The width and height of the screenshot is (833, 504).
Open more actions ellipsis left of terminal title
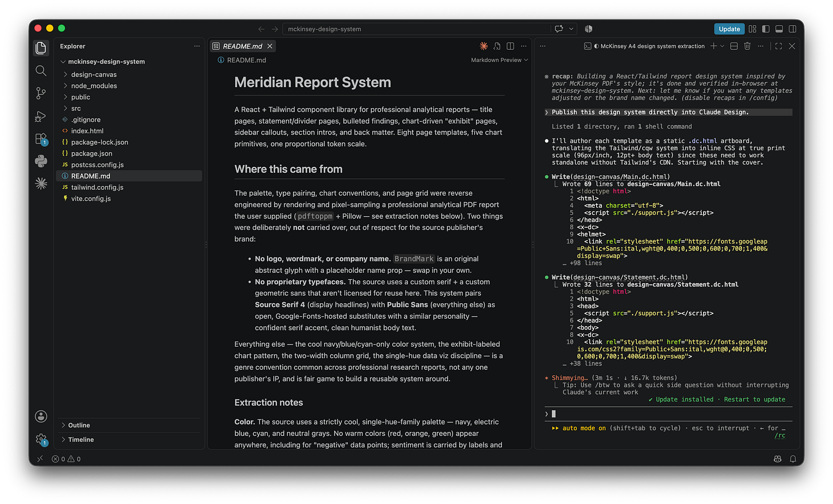pyautogui.click(x=542, y=46)
